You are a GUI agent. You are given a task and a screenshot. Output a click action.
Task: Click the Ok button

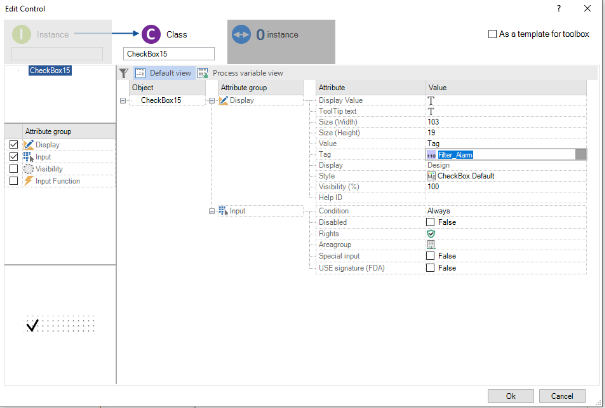click(x=511, y=396)
